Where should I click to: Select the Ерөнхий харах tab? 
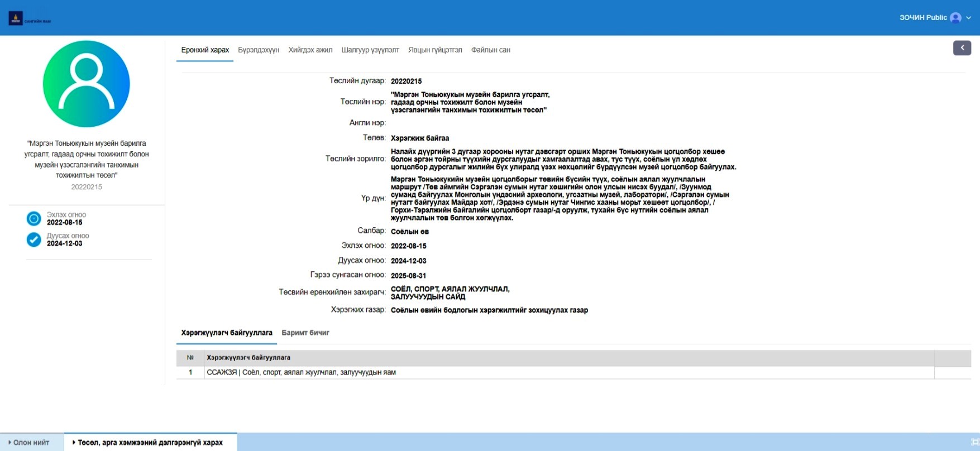tap(205, 50)
